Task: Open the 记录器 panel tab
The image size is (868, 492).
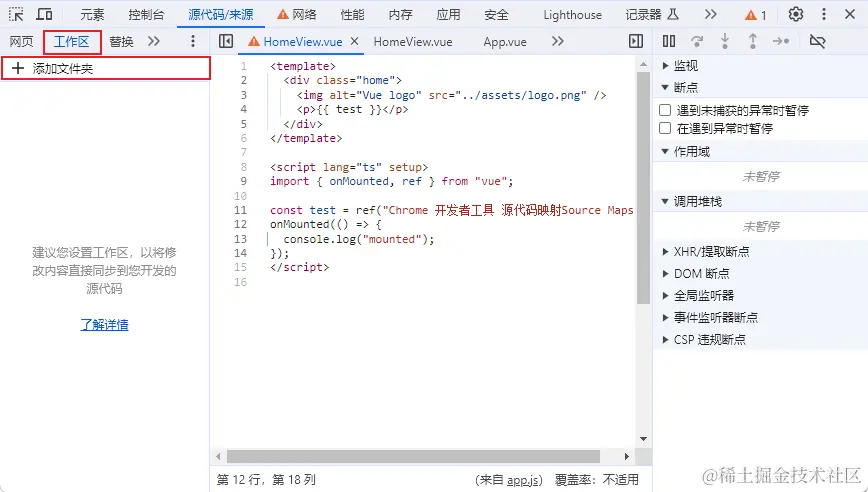Action: 652,15
